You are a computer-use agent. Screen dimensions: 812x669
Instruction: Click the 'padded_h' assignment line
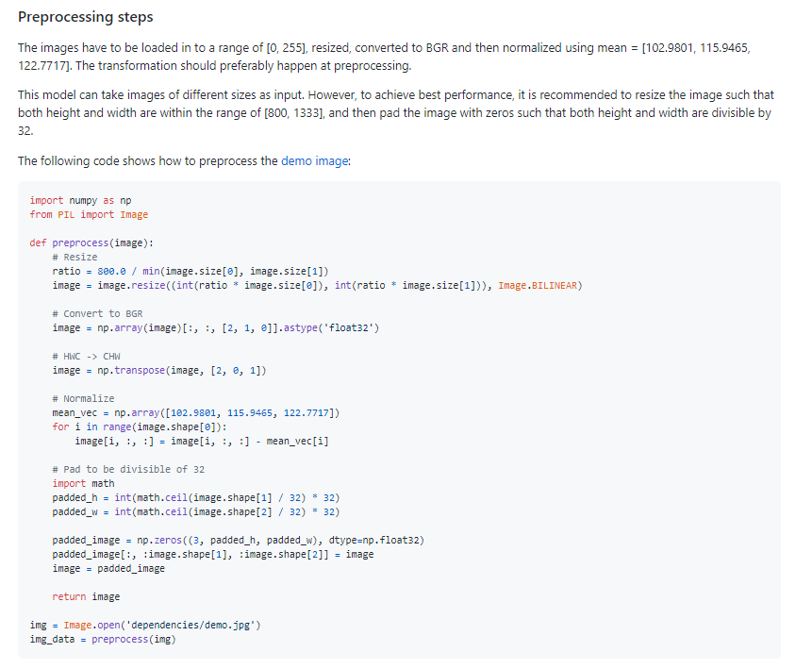point(195,497)
